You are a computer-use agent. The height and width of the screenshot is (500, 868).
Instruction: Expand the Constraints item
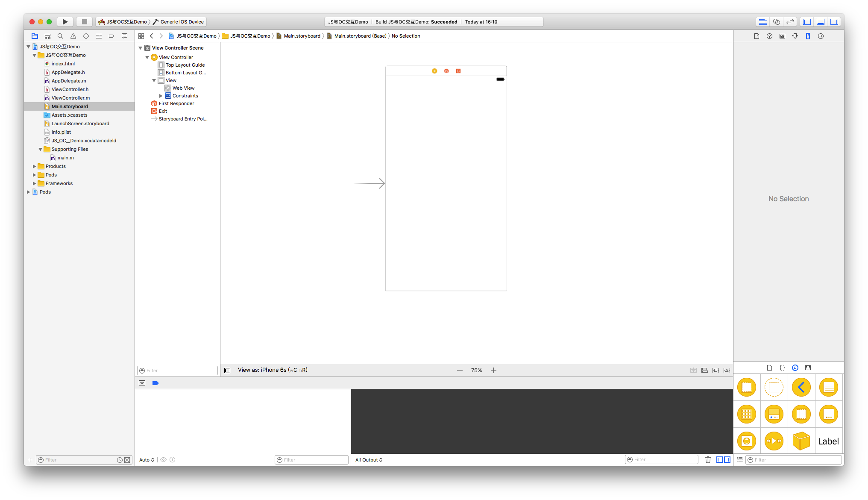161,96
